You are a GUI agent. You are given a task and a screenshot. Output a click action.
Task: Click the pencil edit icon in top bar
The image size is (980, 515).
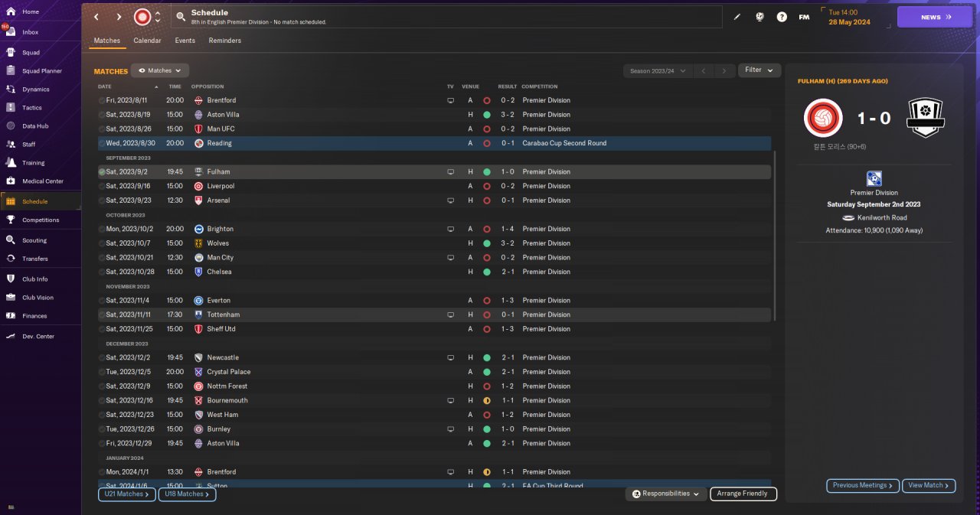737,17
